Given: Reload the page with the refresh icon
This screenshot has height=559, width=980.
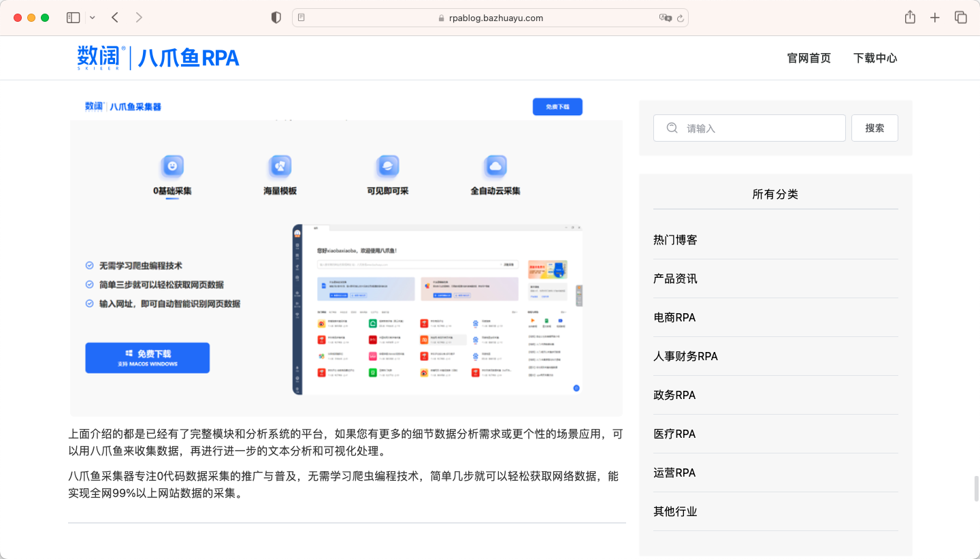Looking at the screenshot, I should click(x=680, y=18).
